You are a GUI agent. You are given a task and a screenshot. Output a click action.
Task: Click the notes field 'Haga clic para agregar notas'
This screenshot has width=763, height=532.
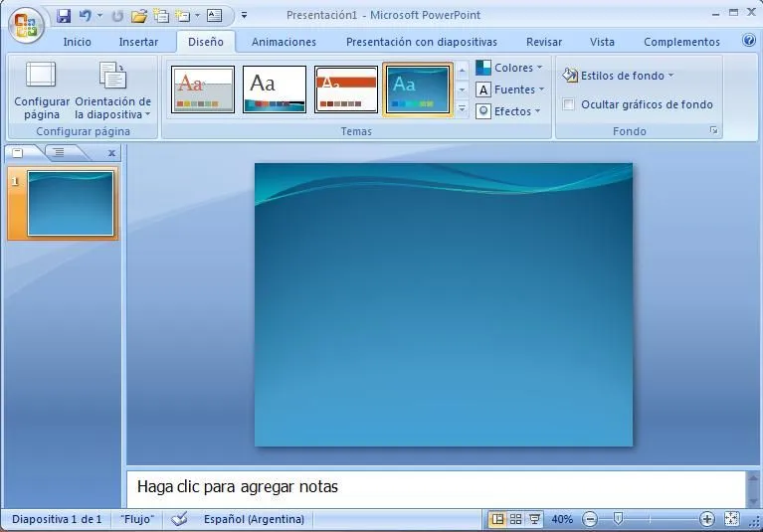(436, 487)
